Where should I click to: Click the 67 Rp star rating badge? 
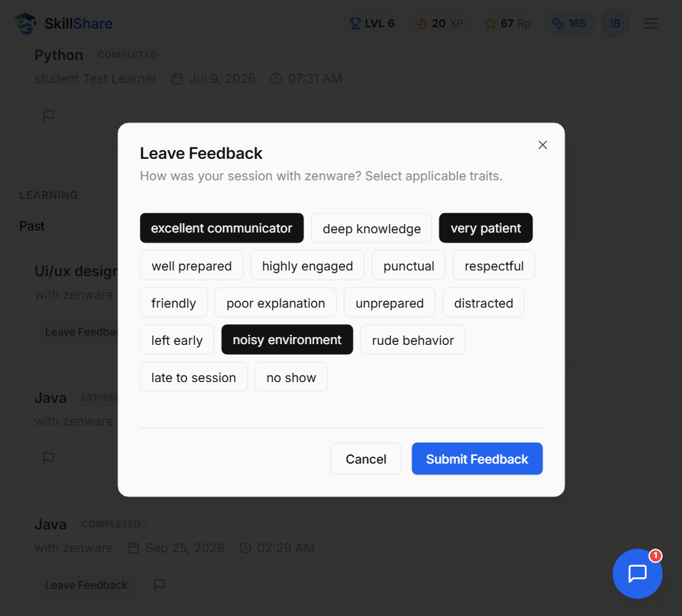[507, 24]
